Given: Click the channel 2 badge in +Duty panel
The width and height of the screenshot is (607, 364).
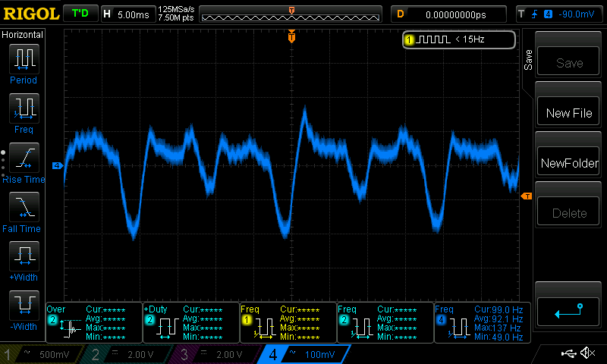Looking at the screenshot, I should 149,320.
